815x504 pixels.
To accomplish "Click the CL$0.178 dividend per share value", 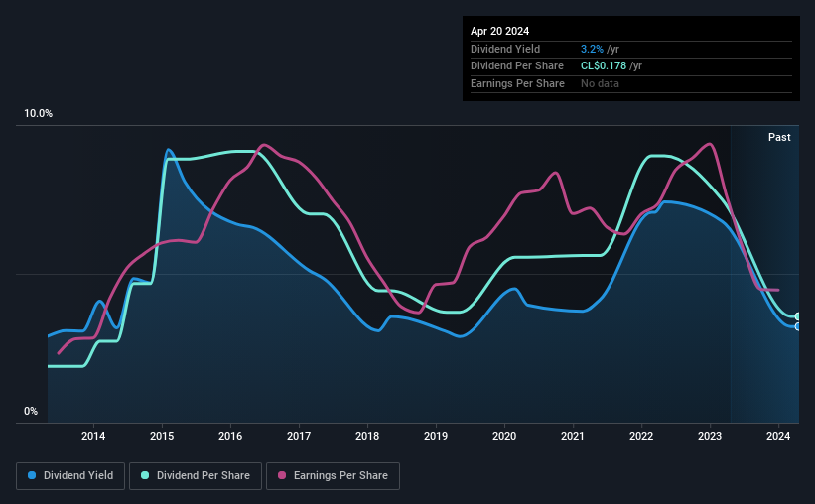I will pos(604,66).
